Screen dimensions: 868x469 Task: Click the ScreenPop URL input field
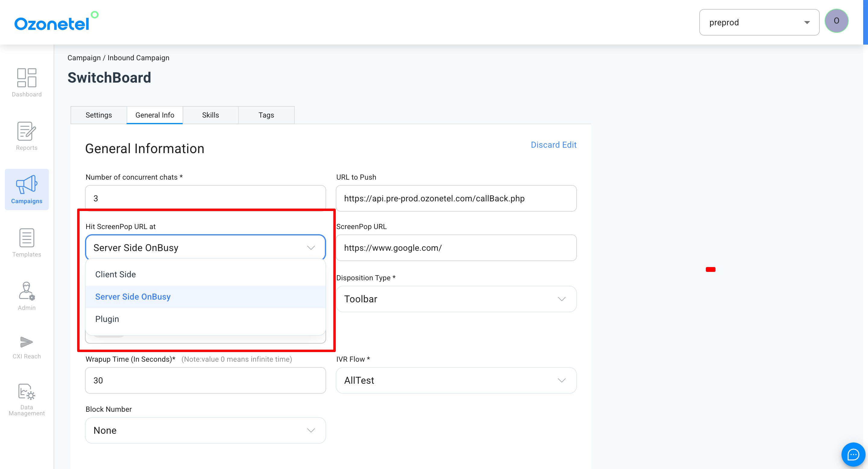point(456,248)
